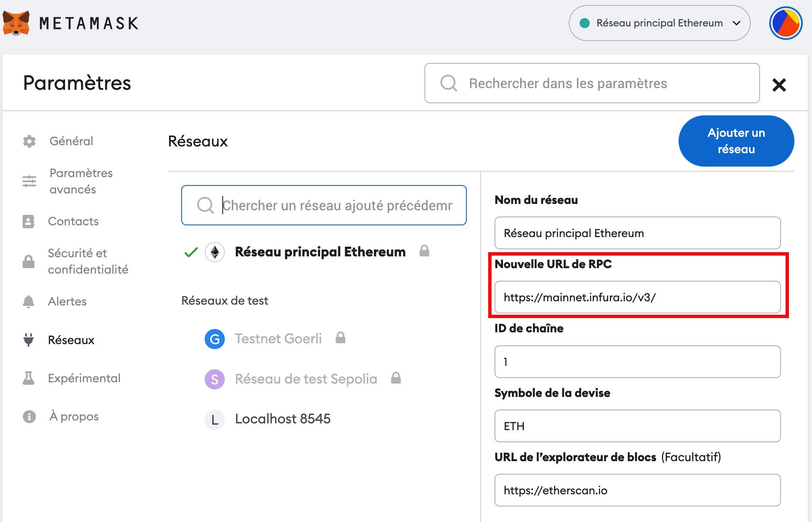The width and height of the screenshot is (812, 522).
Task: Click the lock icon next to Testnet Goerli
Action: point(341,338)
